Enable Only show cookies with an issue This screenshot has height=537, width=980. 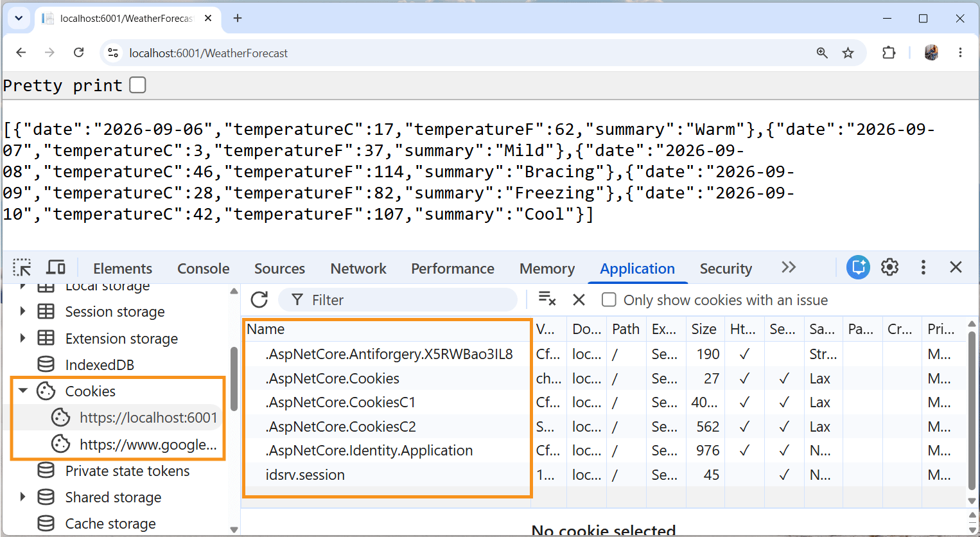coord(609,300)
